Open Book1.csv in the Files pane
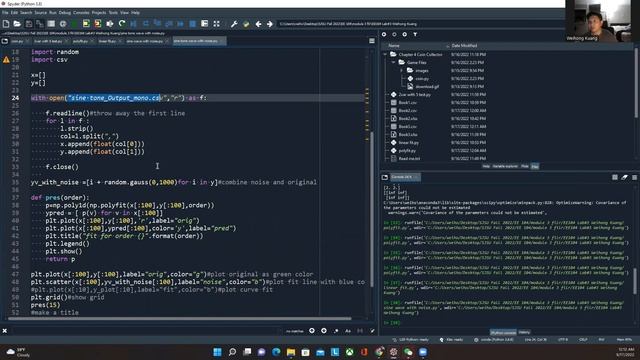 [x=407, y=102]
